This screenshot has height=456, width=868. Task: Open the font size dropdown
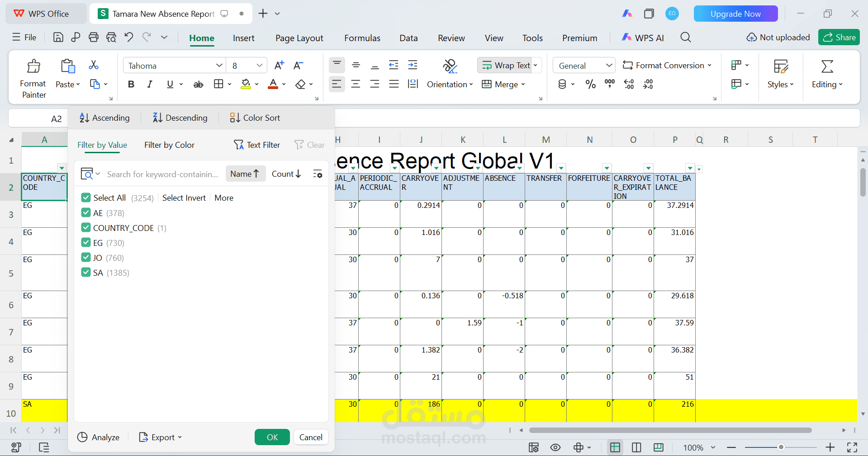(x=260, y=66)
